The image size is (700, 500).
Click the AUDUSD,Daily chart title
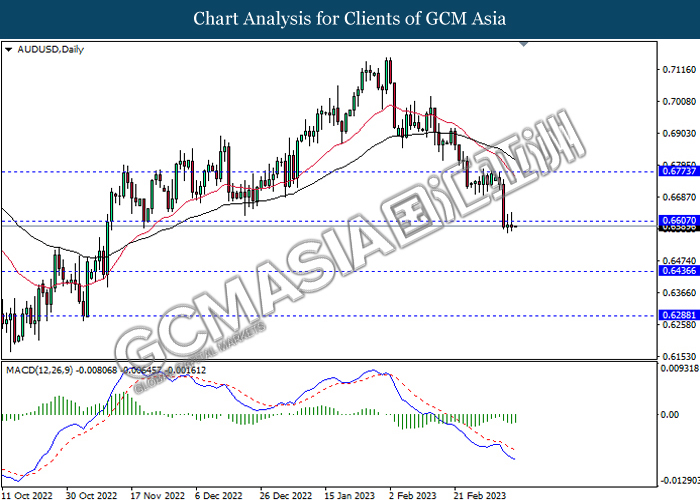tap(50, 50)
